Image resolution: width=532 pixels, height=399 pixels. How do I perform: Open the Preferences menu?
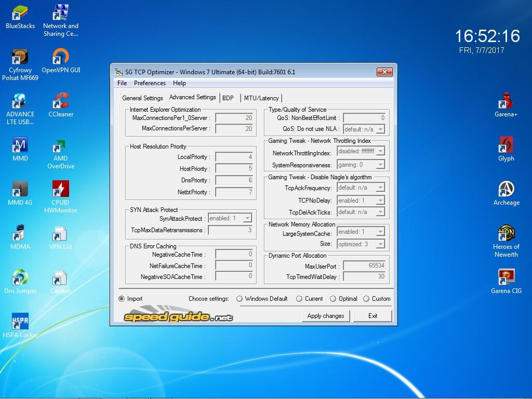[150, 83]
